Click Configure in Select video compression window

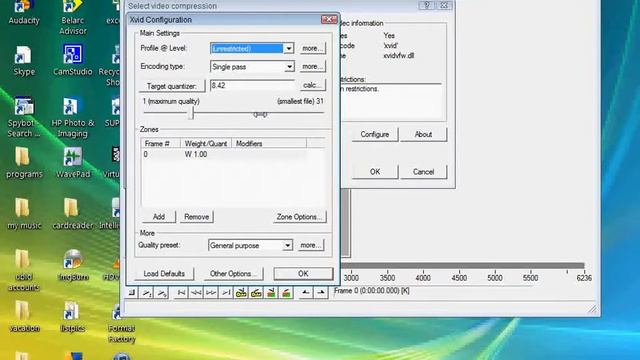[375, 134]
